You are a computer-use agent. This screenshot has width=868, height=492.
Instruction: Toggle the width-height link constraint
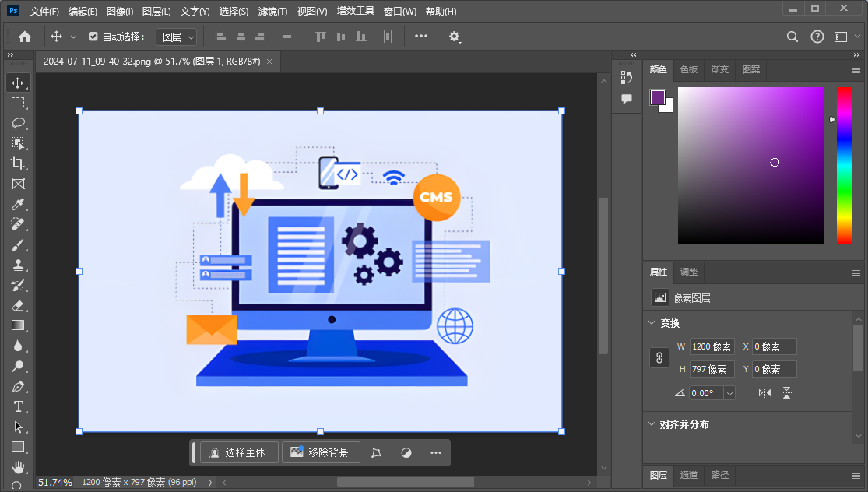click(x=659, y=358)
